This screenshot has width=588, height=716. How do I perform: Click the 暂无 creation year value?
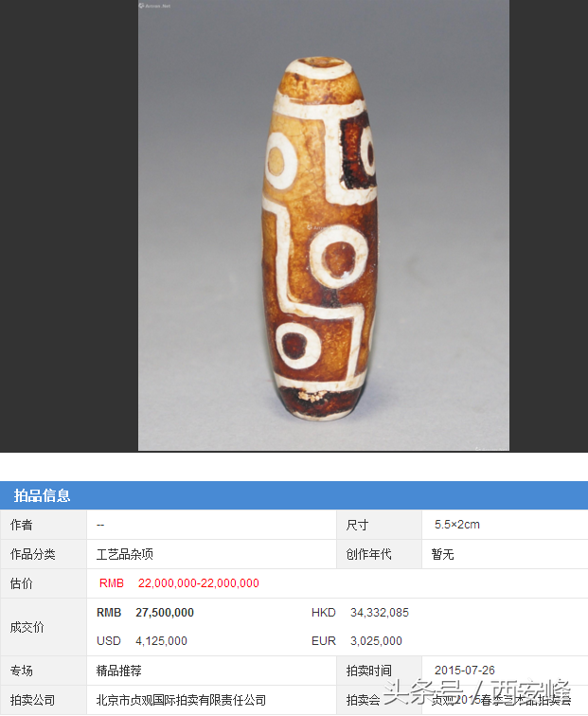click(x=442, y=554)
